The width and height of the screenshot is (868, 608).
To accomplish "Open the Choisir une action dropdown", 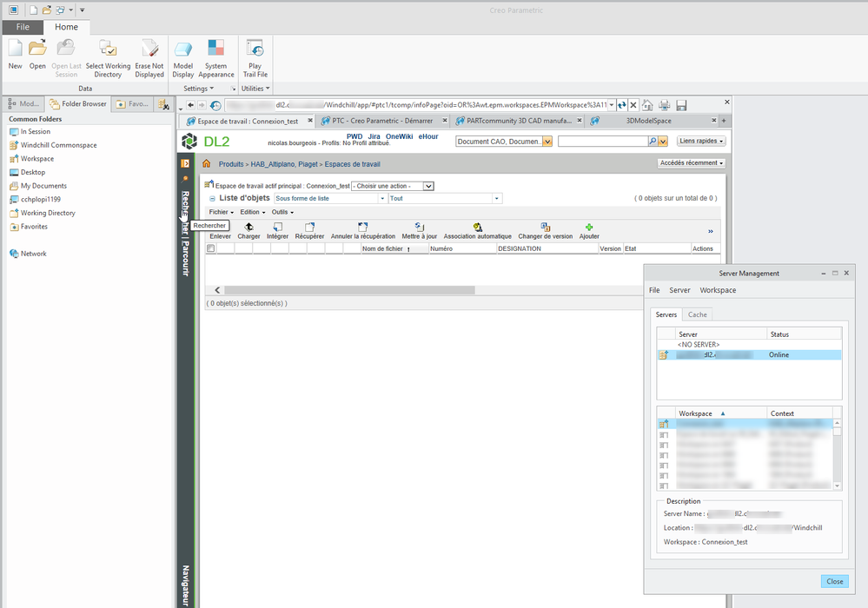I will [392, 186].
